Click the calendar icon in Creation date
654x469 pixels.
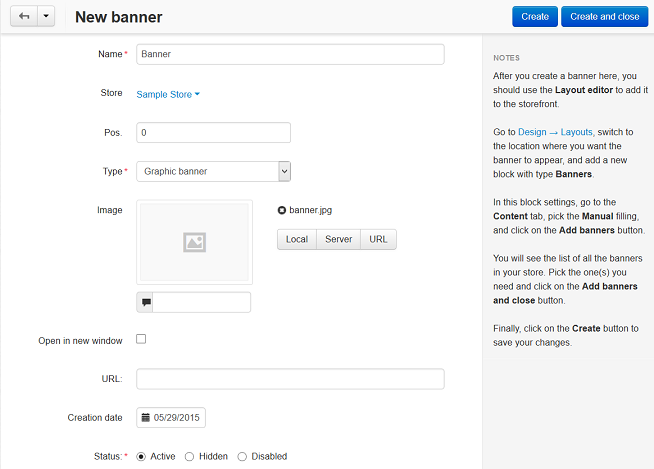point(146,417)
